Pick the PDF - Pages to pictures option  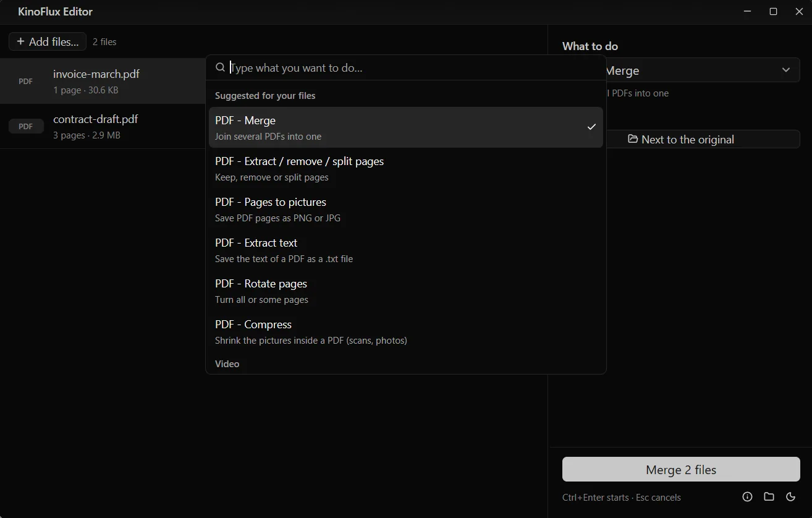(x=406, y=209)
